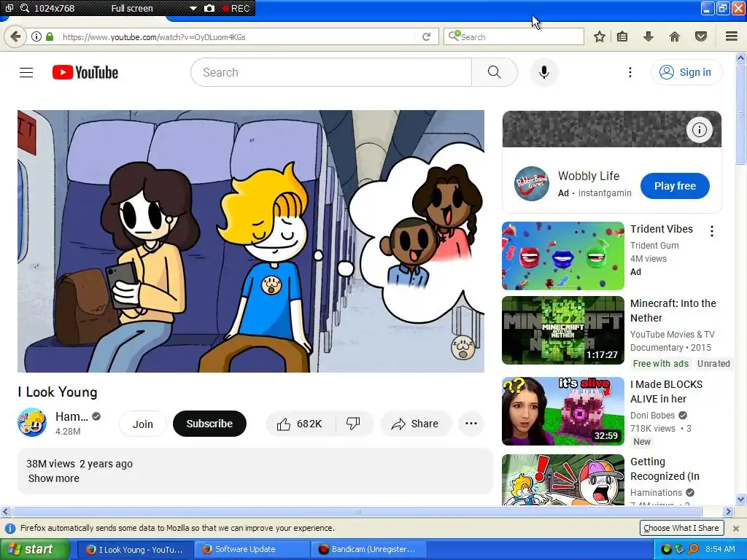
Task: Click the green tray icon in taskbar
Action: click(666, 549)
